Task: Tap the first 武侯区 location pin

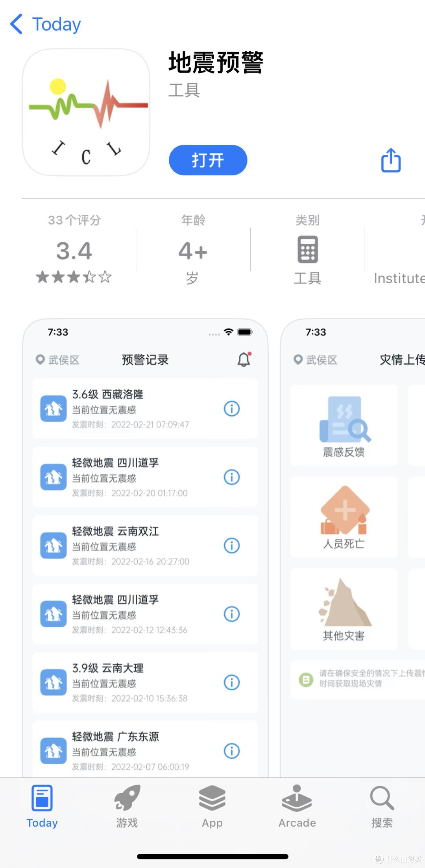Action: [x=40, y=359]
